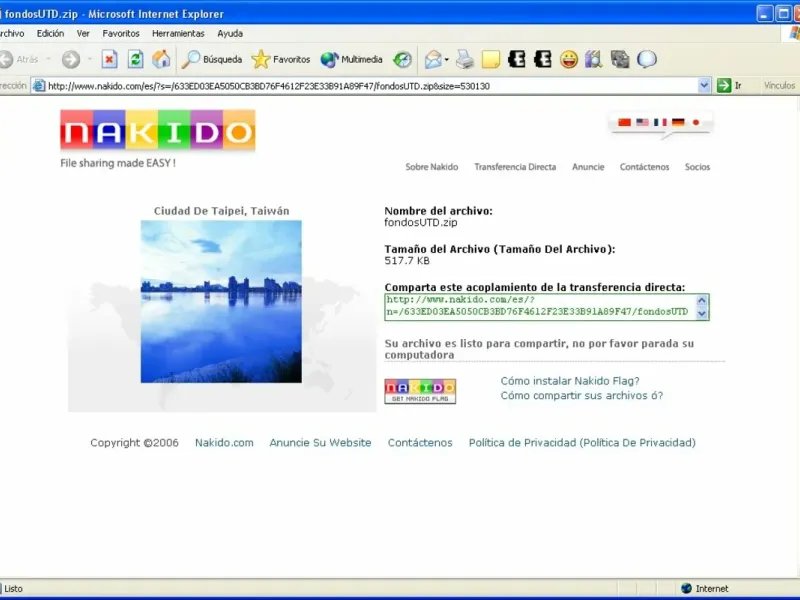Open the Política de Privacidad footer link
The height and width of the screenshot is (600, 800).
coord(582,443)
